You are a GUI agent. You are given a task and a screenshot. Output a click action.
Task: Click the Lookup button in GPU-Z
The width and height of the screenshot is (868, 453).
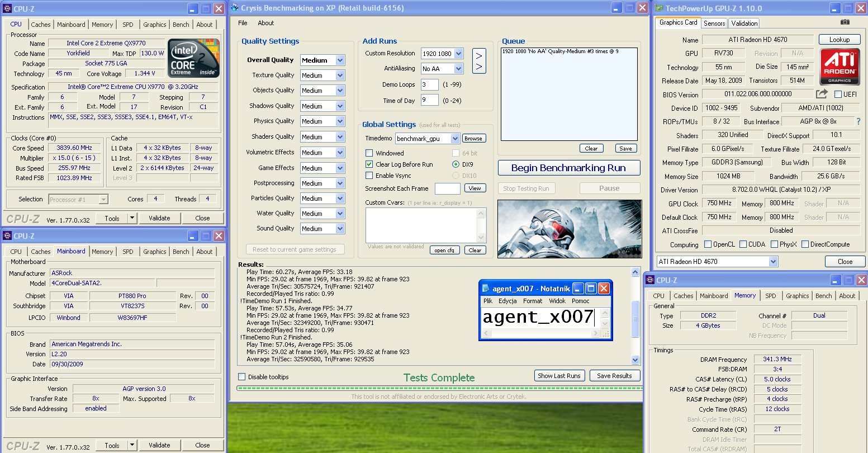point(839,40)
